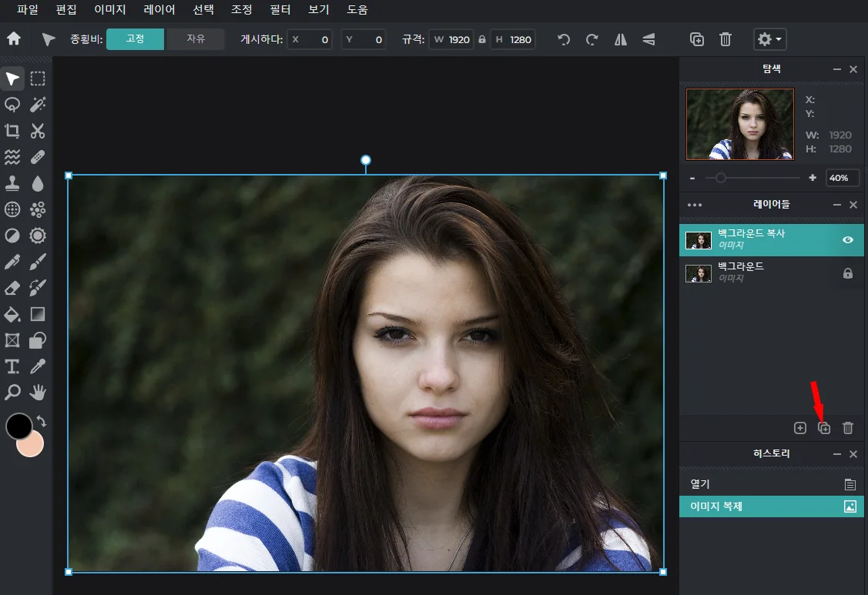Select the Eraser tool
The image size is (868, 595).
point(12,288)
